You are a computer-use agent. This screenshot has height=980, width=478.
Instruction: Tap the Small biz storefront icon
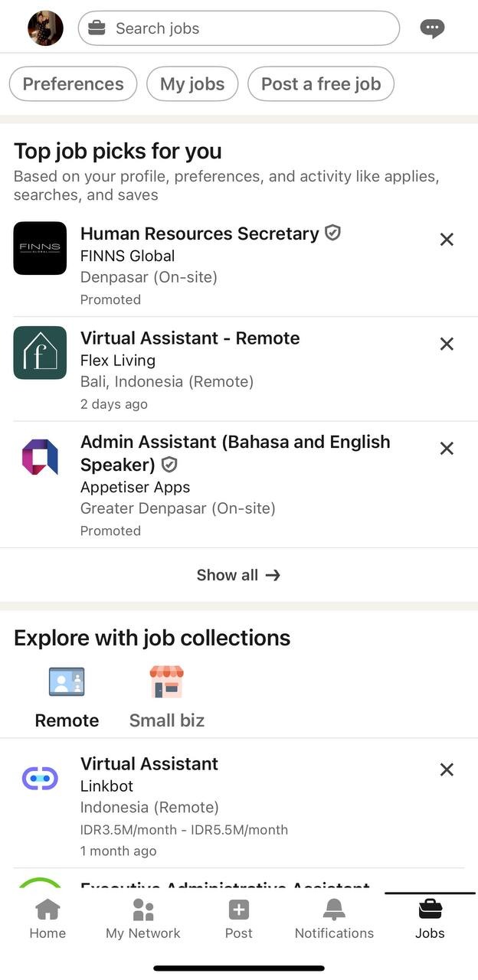coord(166,681)
